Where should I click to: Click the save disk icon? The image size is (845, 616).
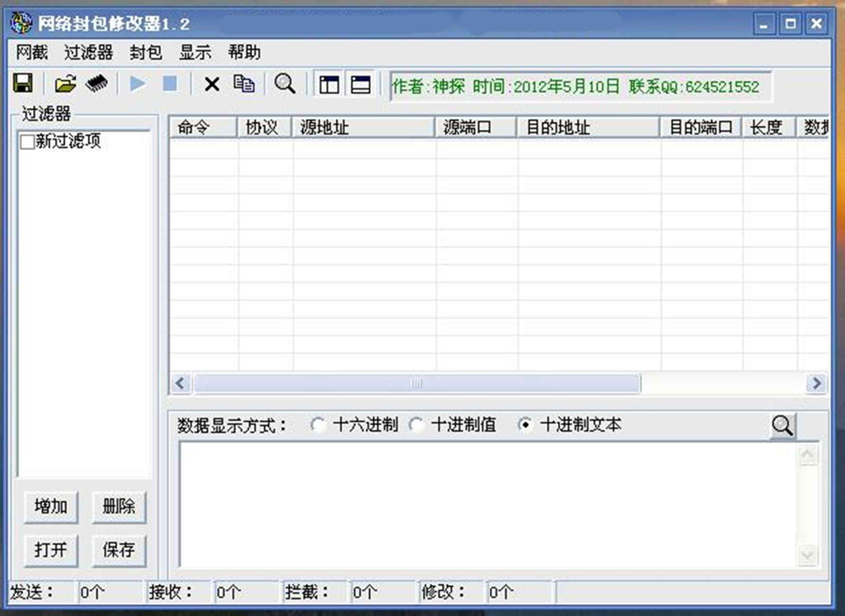tap(23, 83)
